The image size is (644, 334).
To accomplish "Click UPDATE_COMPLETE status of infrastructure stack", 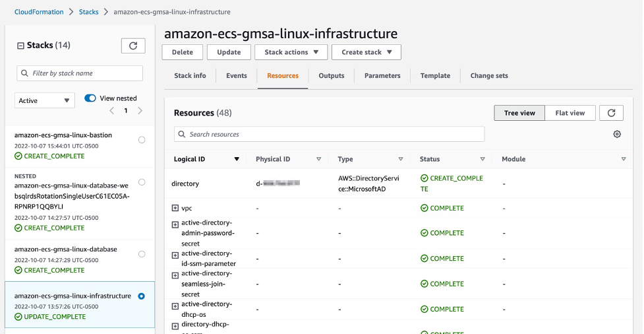I will pyautogui.click(x=50, y=317).
